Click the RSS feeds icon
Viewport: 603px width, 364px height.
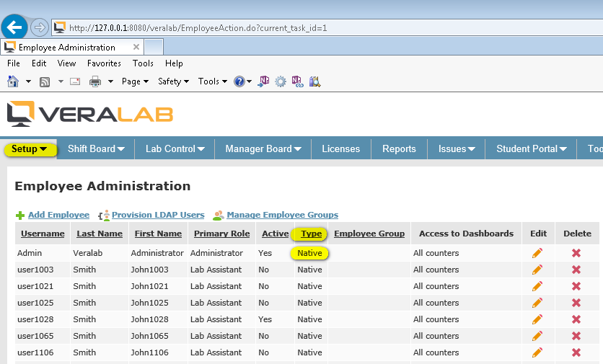point(45,81)
